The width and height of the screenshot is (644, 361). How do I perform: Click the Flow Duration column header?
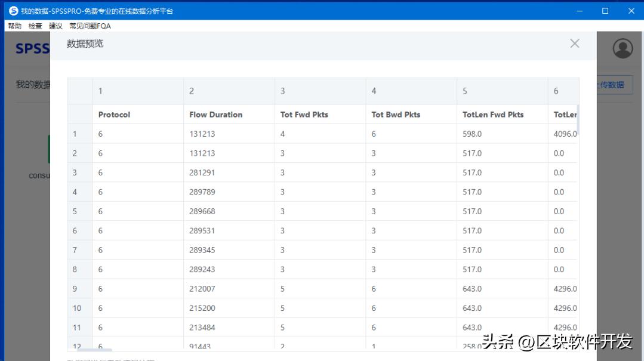(x=215, y=115)
